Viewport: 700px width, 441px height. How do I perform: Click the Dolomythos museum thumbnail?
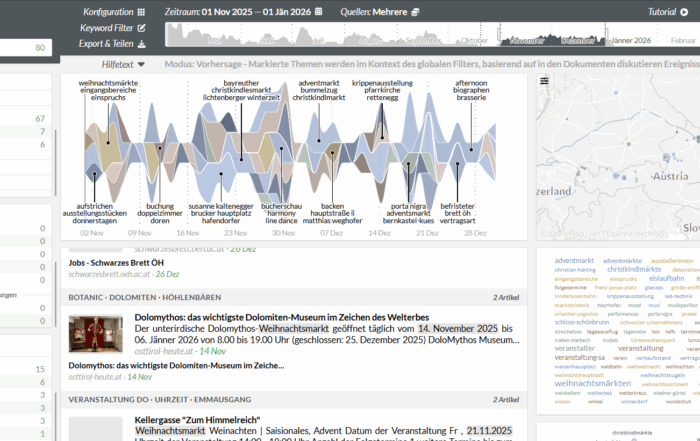(96, 334)
